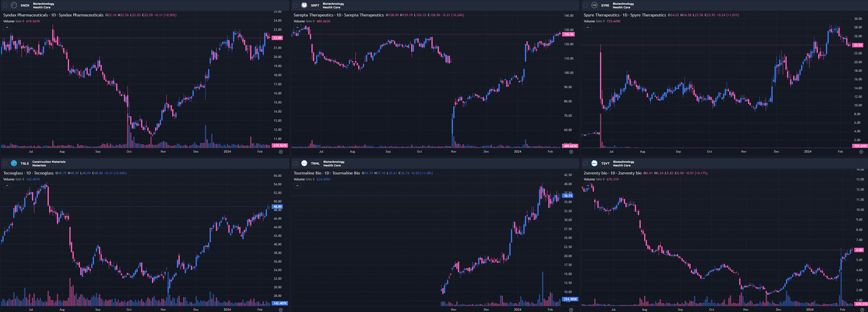
Task: Select the Sarepta Therapeutics 1D chart title
Action: click(339, 15)
